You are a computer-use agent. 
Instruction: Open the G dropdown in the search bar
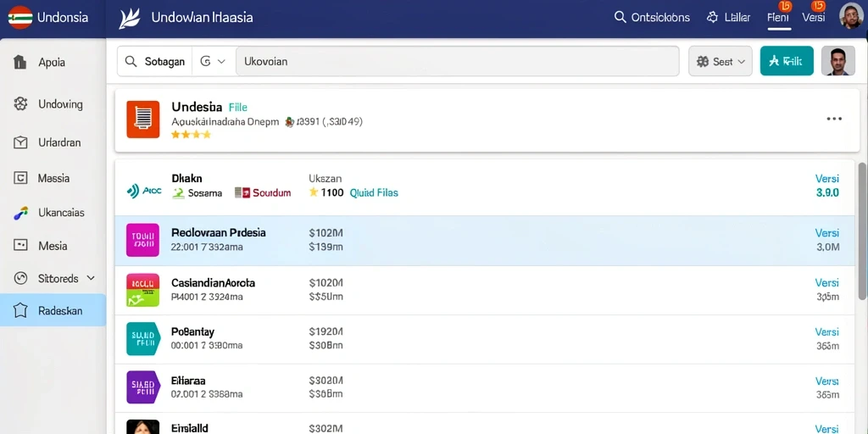pos(213,61)
